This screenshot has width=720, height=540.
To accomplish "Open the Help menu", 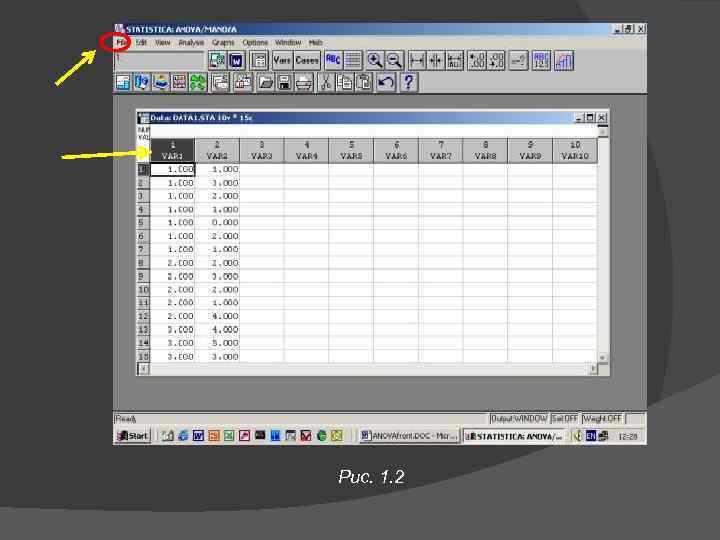I will [x=315, y=43].
